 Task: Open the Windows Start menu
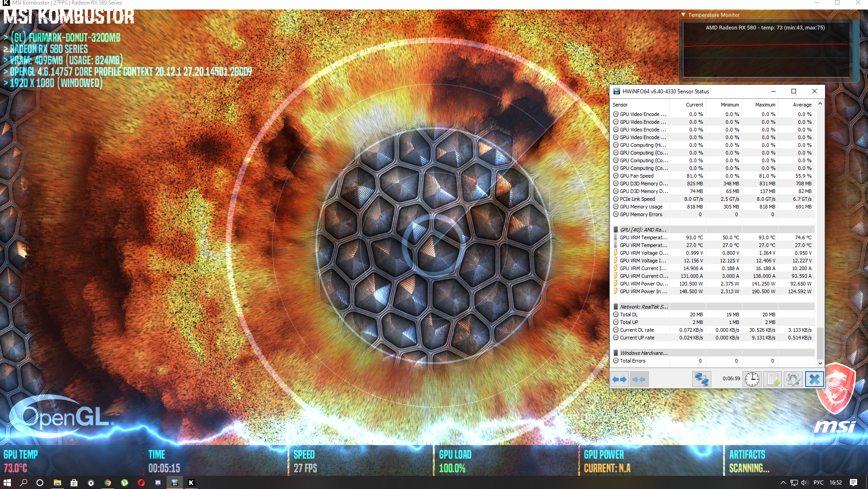(x=7, y=483)
